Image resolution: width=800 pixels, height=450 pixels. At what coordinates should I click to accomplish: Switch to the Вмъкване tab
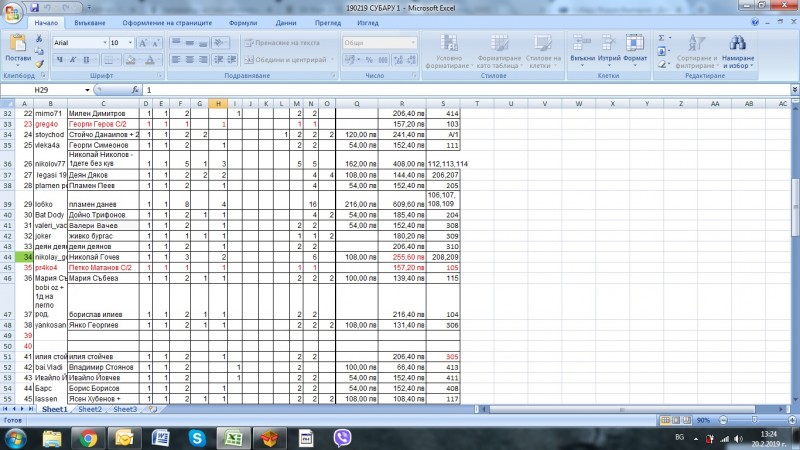[89, 23]
